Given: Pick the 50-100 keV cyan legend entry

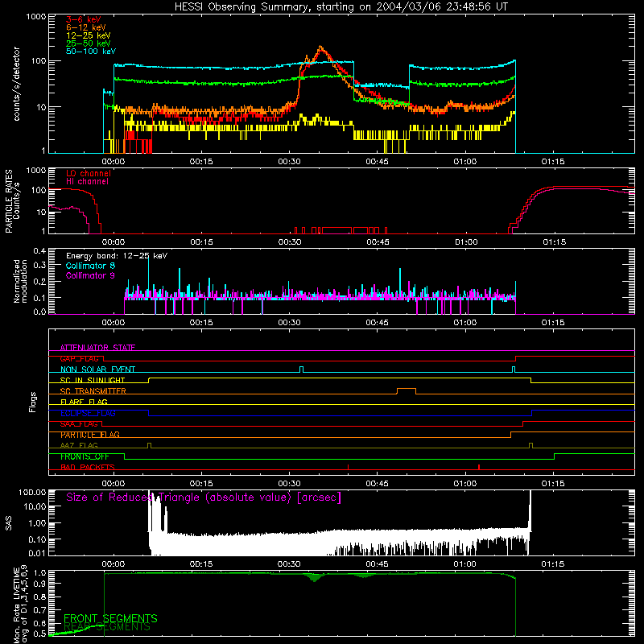Looking at the screenshot, I should click(x=91, y=52).
